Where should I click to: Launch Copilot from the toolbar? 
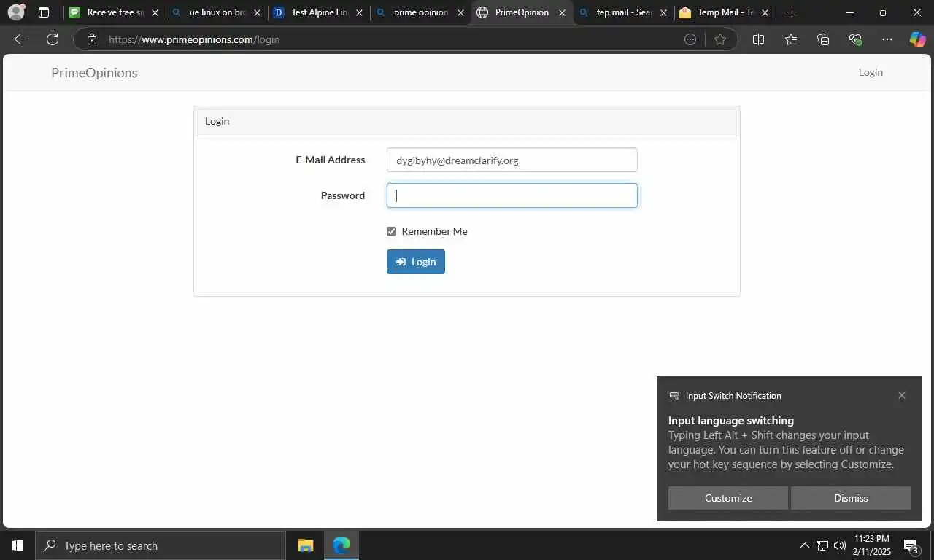(917, 39)
